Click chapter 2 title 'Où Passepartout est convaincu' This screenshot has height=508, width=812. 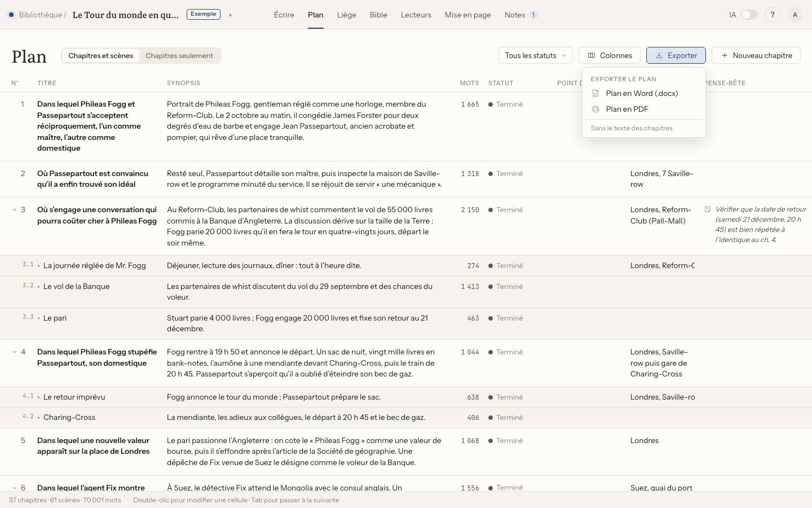point(93,179)
